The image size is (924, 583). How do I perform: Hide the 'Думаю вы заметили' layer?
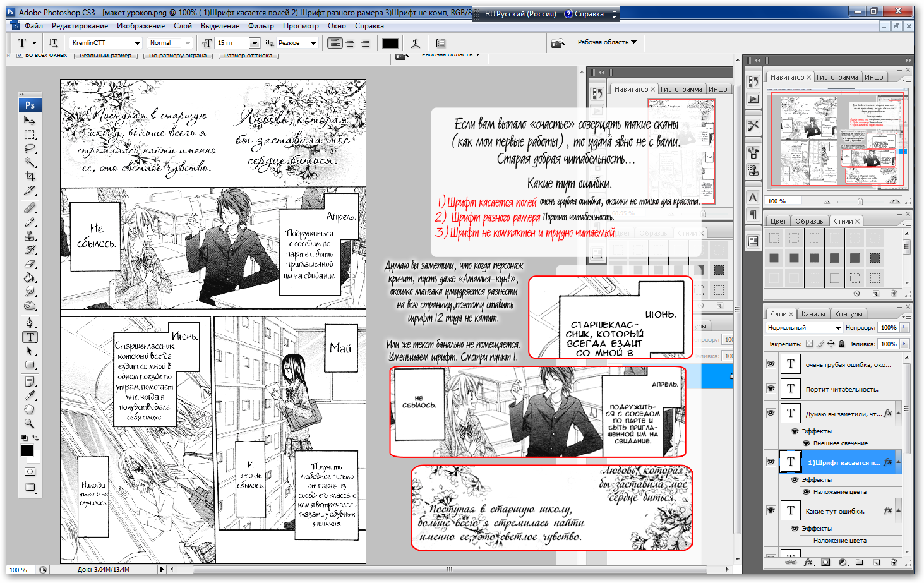click(771, 413)
